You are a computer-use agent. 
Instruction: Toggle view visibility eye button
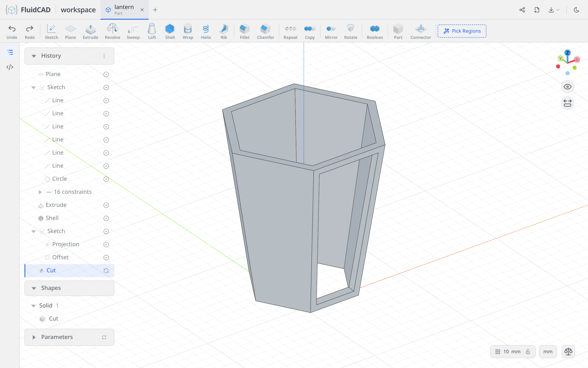click(x=567, y=87)
